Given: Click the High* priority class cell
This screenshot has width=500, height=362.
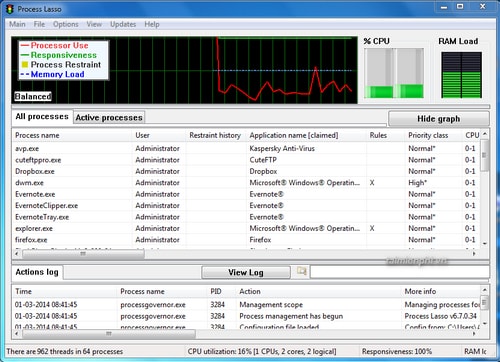Looking at the screenshot, I should [x=417, y=183].
